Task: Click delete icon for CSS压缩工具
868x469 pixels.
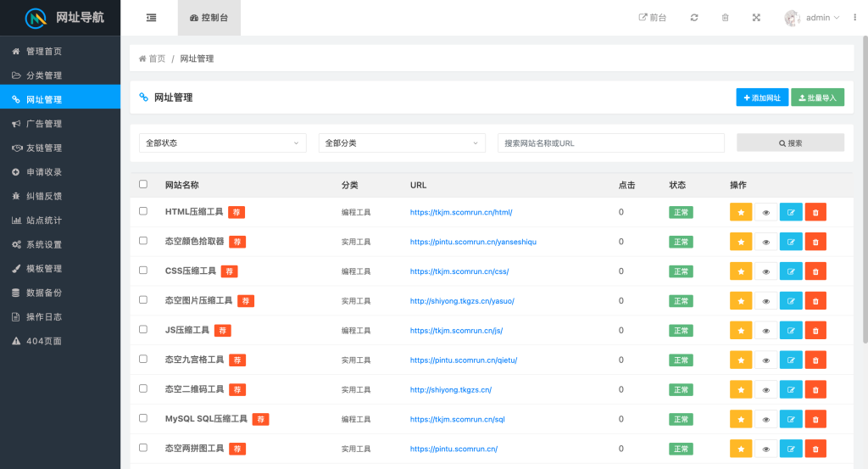Action: point(815,271)
